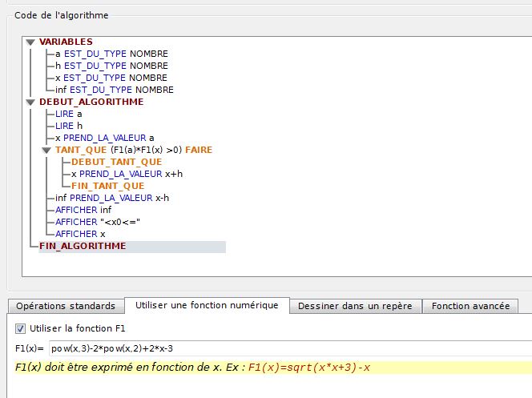The width and height of the screenshot is (532, 398).
Task: Switch to Opérations standards tab
Action: 66,306
